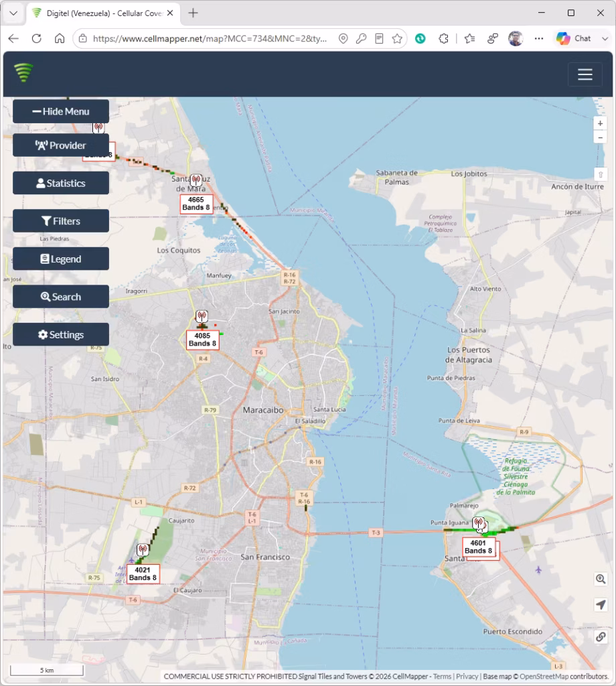Click the browser profile-sharing people icon
This screenshot has height=686, width=616.
pyautogui.click(x=493, y=38)
